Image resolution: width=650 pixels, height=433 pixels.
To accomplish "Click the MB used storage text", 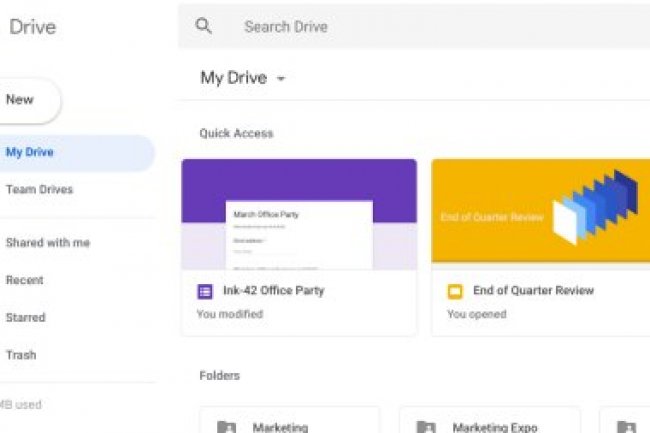I will click(21, 404).
